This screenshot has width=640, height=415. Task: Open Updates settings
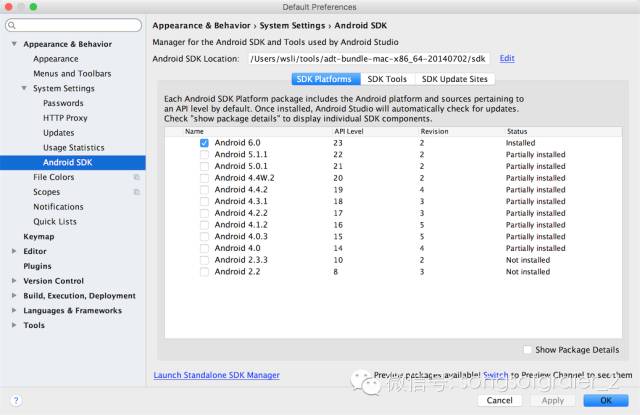(x=59, y=133)
